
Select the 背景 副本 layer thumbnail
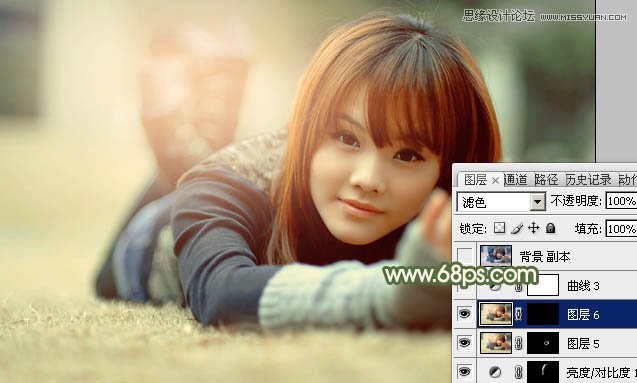tap(496, 255)
